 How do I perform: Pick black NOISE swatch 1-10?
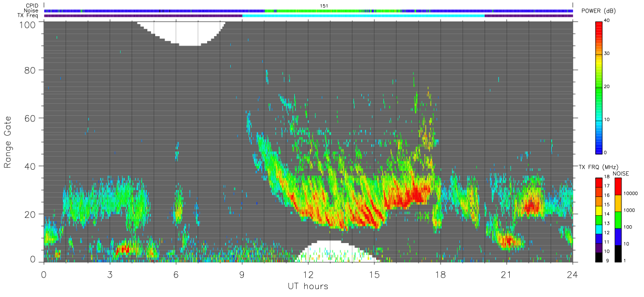tap(617, 252)
